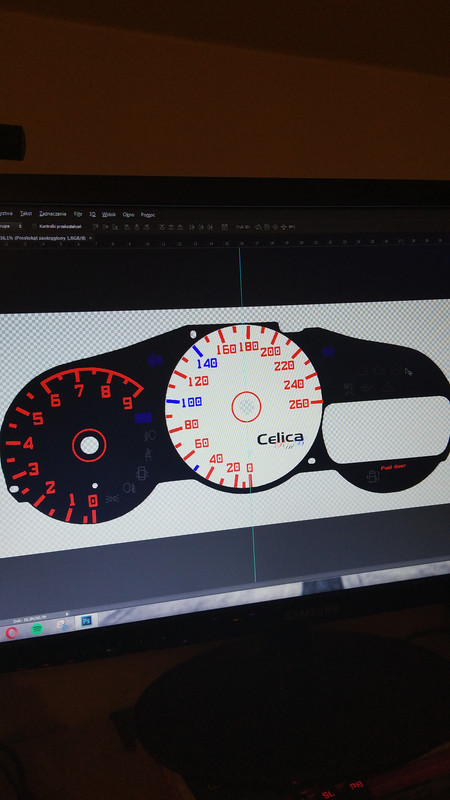The width and height of the screenshot is (450, 800).
Task: Open the Grupa auto-select dropdown
Action: (10, 226)
